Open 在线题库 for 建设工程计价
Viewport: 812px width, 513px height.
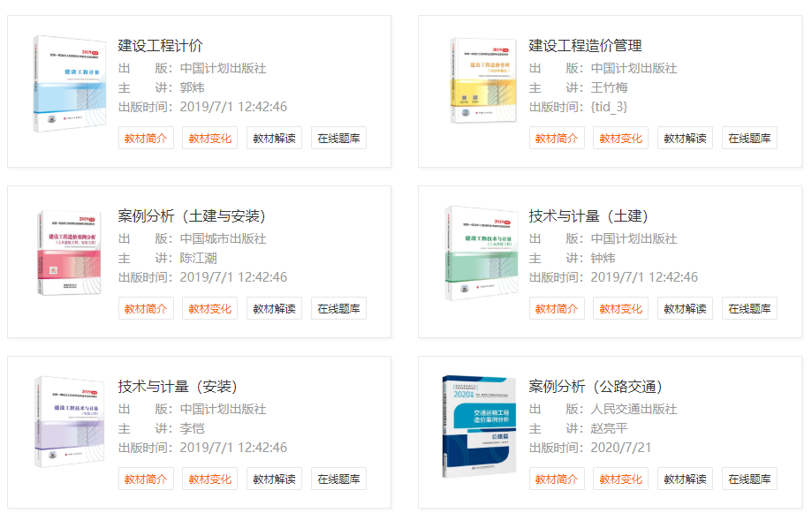coord(338,139)
